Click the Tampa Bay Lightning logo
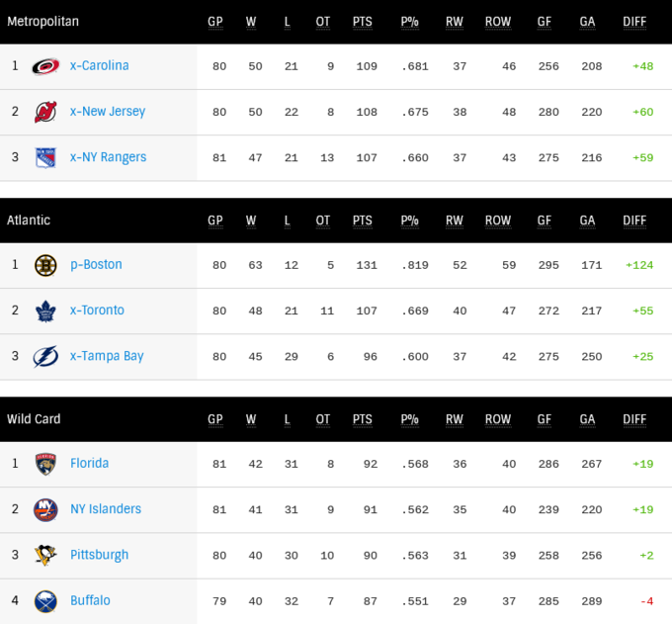This screenshot has width=672, height=624. tap(45, 356)
